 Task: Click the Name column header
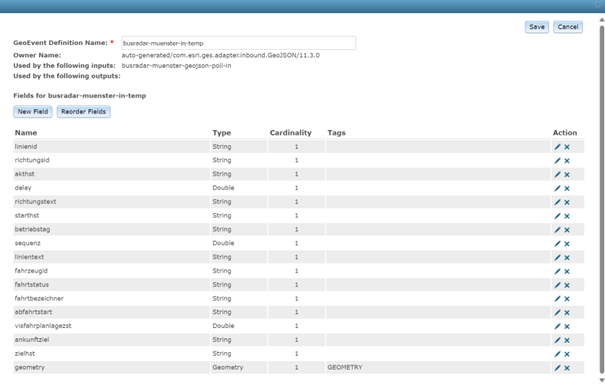click(26, 133)
